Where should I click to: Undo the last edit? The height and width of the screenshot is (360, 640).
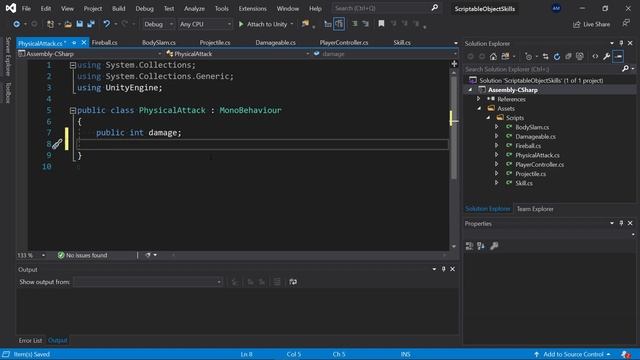pos(107,24)
